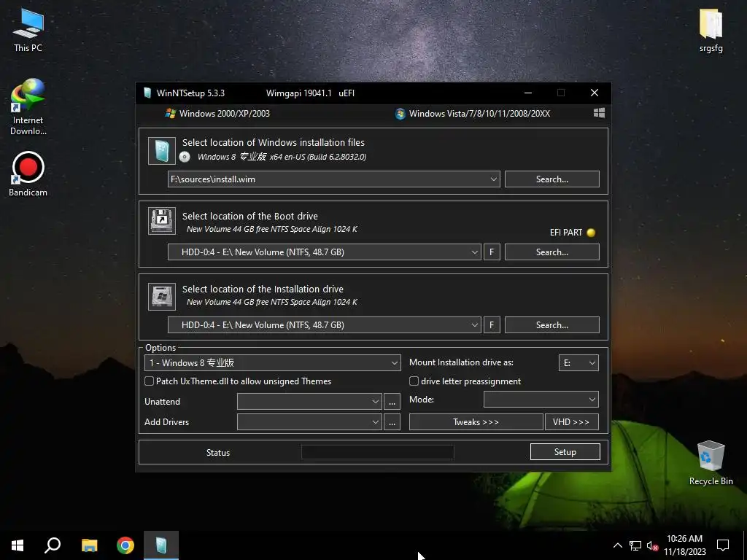Open the Windows 8 edition dropdown
747x560 pixels.
[x=273, y=363]
